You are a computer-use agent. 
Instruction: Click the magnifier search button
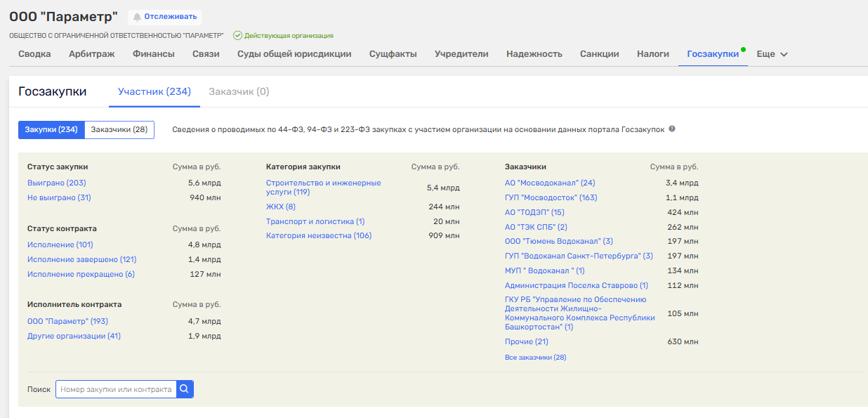(185, 389)
